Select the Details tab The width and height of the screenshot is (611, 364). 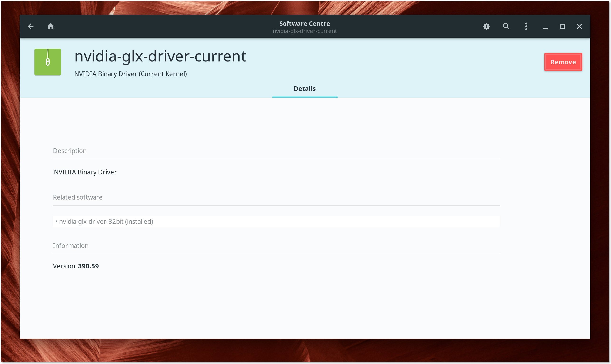coord(305,89)
